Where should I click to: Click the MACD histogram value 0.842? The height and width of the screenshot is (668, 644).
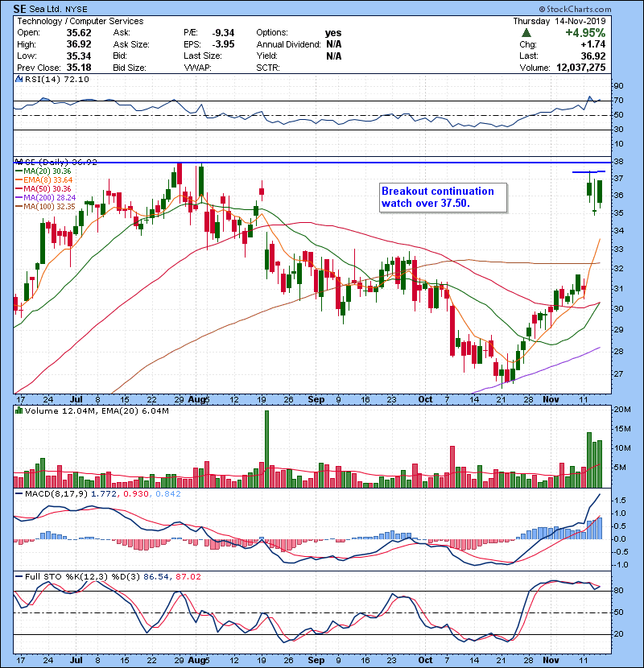point(168,494)
